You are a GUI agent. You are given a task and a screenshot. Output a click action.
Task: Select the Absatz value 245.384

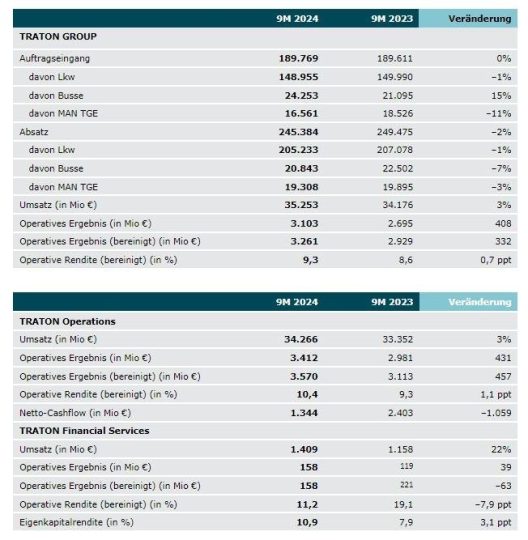click(299, 132)
